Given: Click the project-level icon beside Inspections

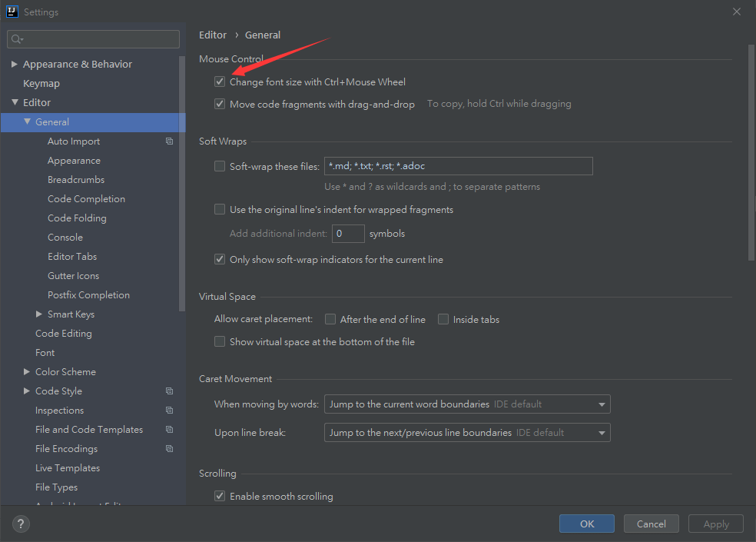Looking at the screenshot, I should tap(169, 411).
